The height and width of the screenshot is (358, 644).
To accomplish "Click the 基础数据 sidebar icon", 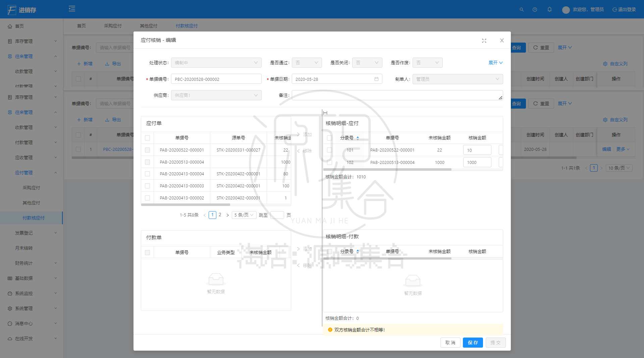I will [10, 278].
